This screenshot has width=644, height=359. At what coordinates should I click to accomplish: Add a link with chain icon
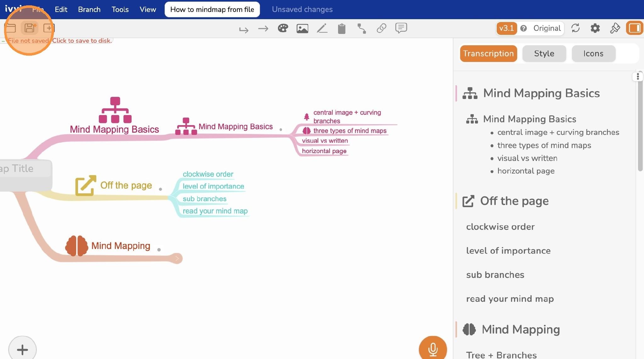pos(381,28)
